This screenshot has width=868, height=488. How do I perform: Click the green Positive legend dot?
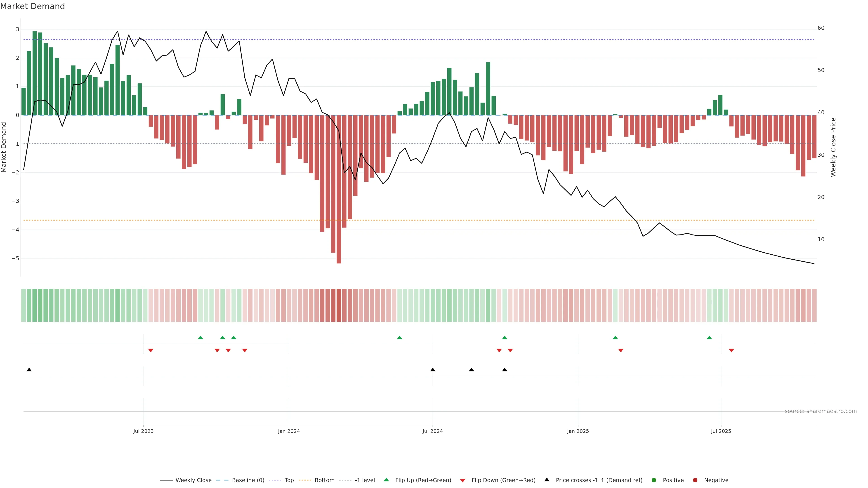click(654, 480)
